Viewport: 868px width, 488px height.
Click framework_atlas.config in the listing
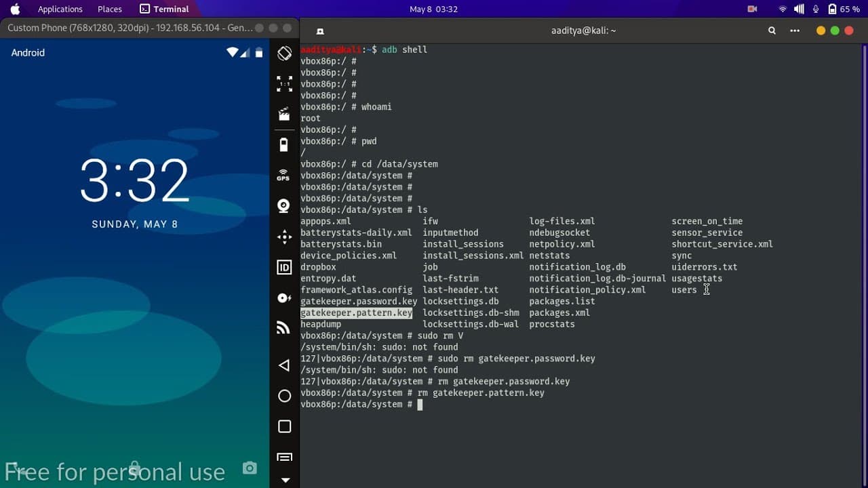(x=357, y=290)
